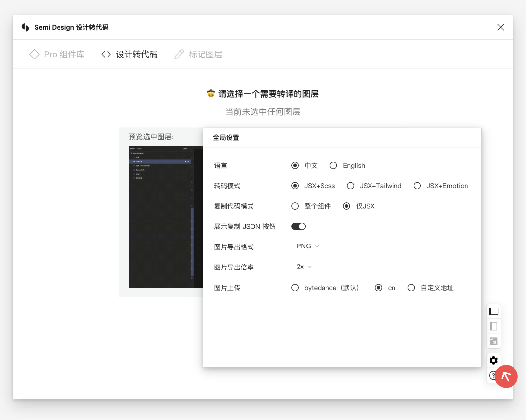Click the 图片导出格式 setting label

234,247
